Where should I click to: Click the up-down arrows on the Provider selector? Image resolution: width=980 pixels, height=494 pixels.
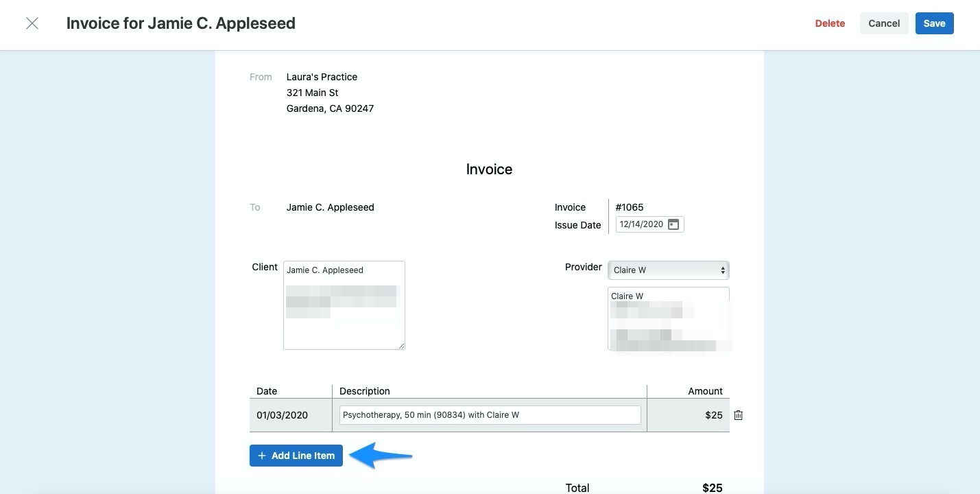tap(722, 270)
